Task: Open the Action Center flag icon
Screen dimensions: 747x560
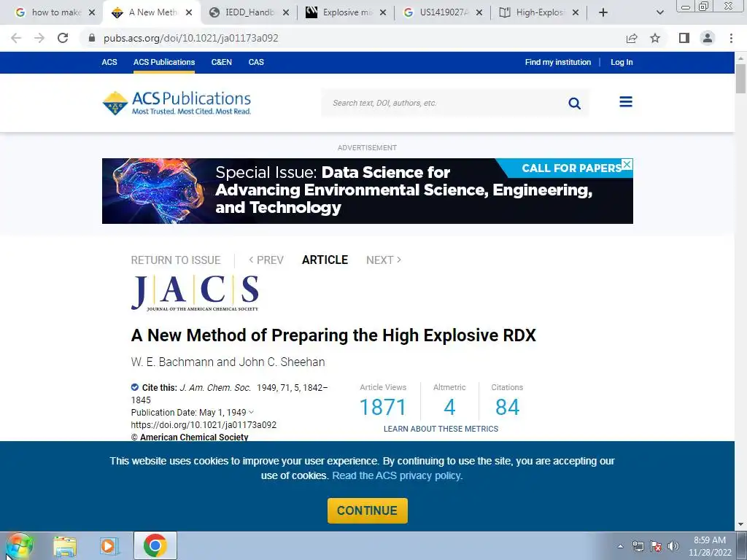Action: click(656, 546)
